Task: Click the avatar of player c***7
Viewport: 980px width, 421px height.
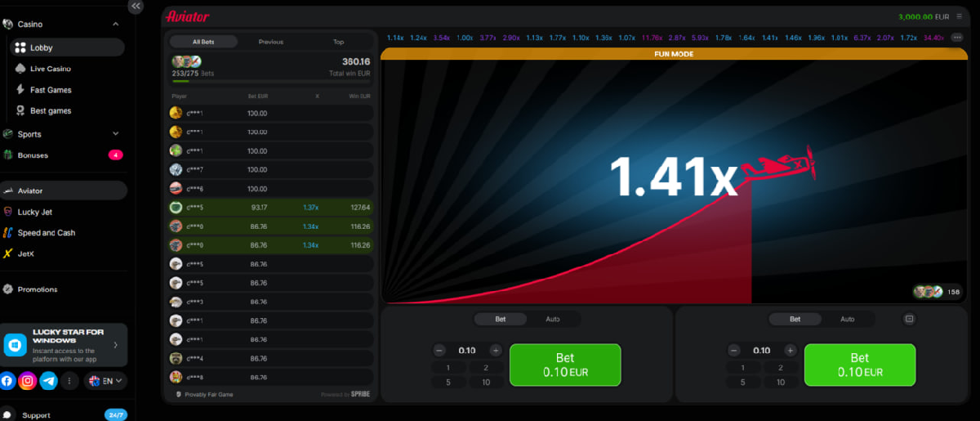Action: 176,169
